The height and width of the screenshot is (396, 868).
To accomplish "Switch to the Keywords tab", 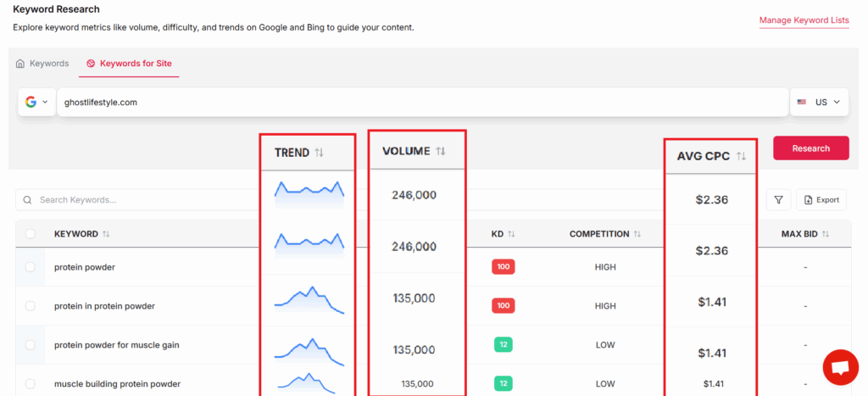I will 42,63.
